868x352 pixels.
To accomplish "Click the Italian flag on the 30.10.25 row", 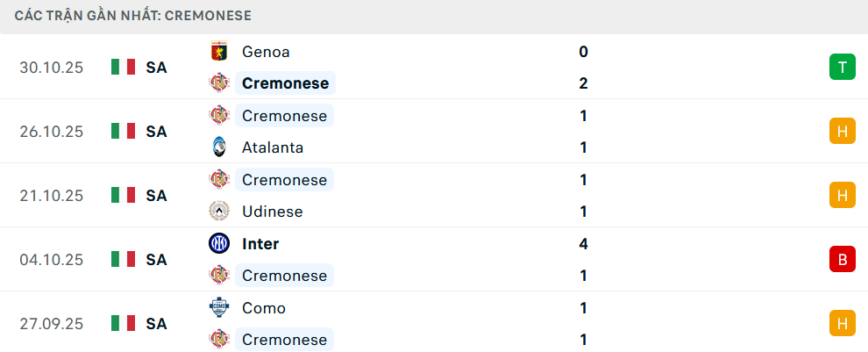I will 123,68.
